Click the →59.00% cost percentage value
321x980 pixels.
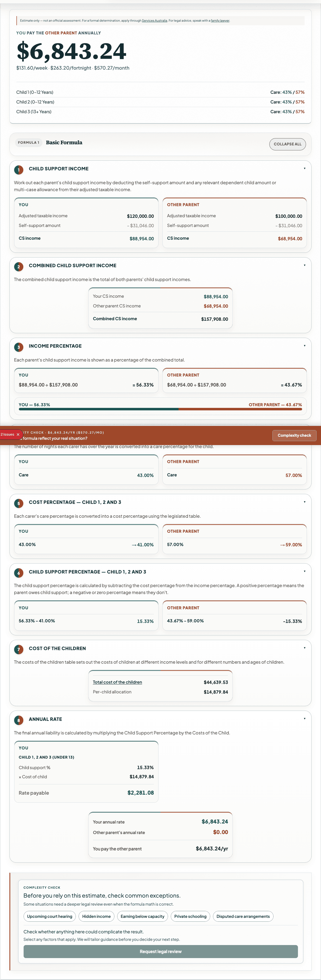coord(291,545)
